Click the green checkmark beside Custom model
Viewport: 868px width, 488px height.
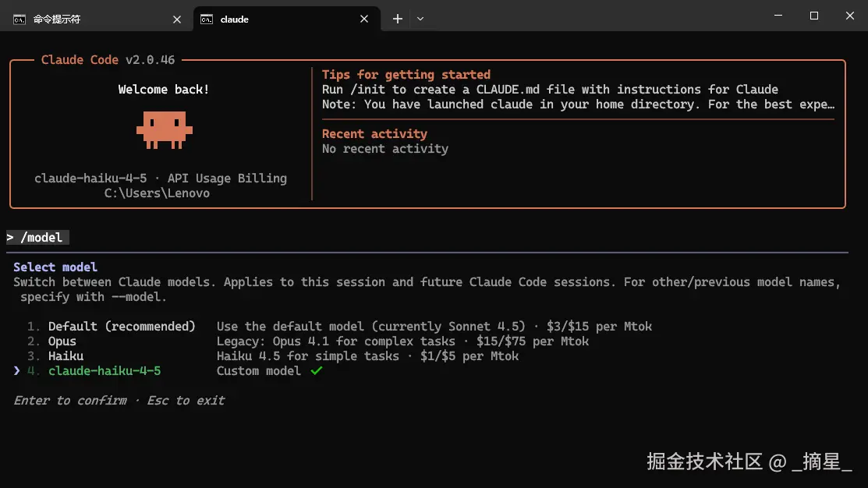point(316,371)
